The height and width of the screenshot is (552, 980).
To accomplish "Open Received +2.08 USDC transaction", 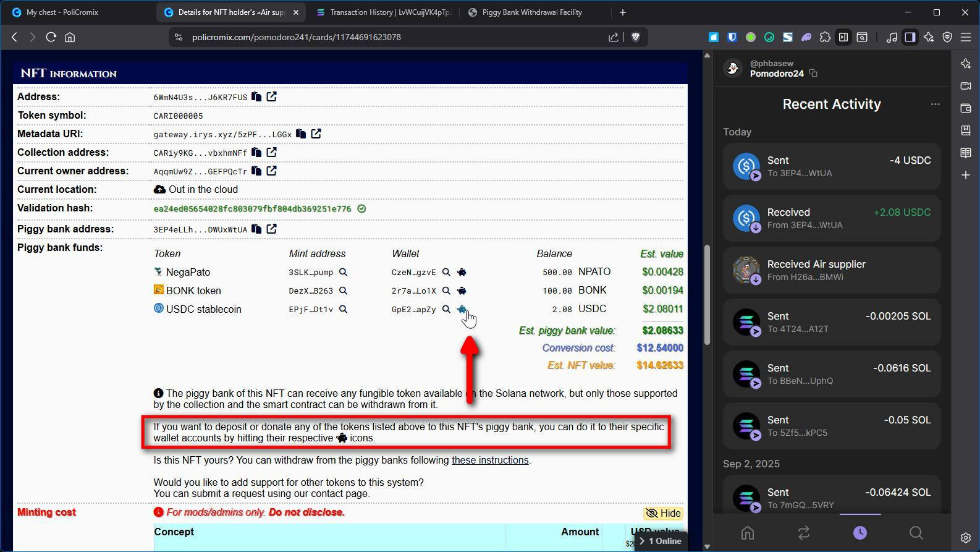I will coord(832,218).
